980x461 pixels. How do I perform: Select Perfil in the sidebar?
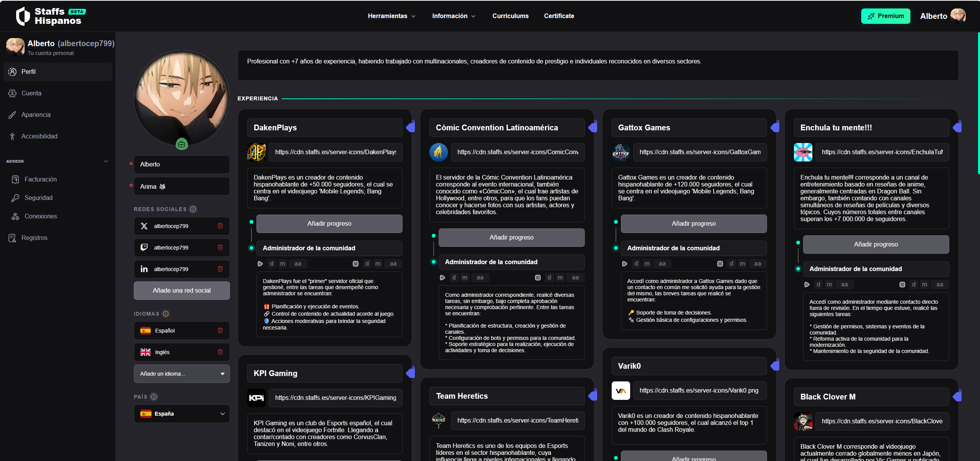point(58,72)
